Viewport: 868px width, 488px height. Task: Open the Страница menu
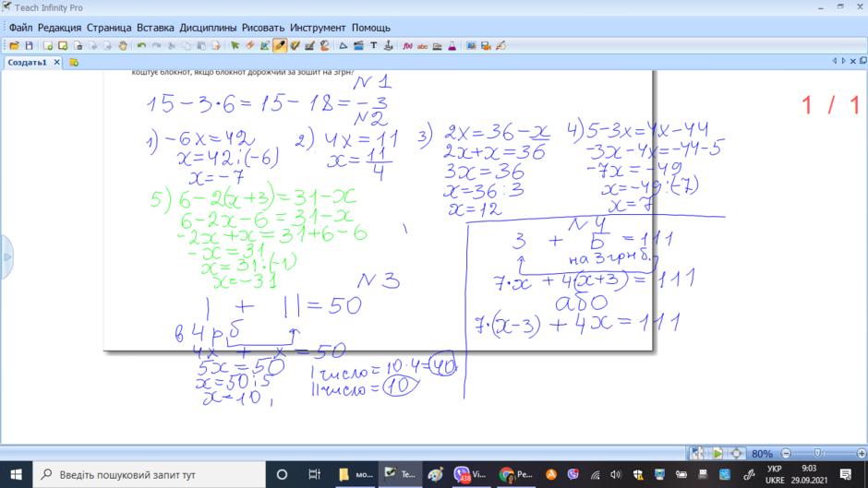(109, 28)
